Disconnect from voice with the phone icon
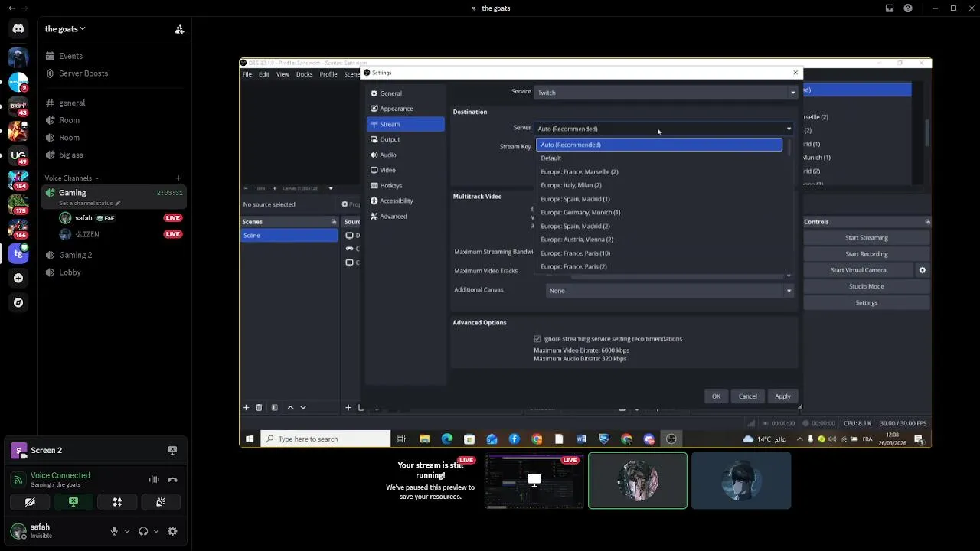The height and width of the screenshot is (551, 980). pos(172,480)
